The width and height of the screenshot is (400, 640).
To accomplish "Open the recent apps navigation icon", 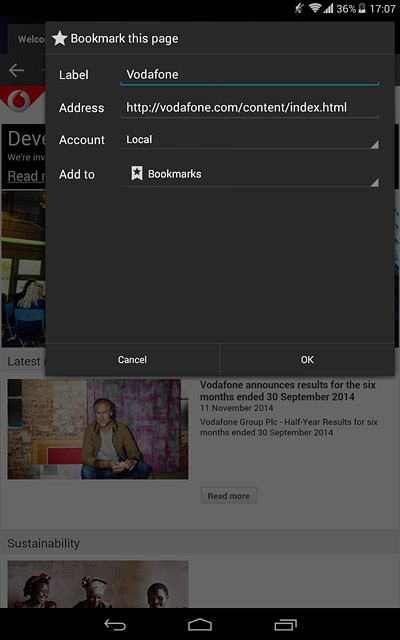I will pos(285,624).
